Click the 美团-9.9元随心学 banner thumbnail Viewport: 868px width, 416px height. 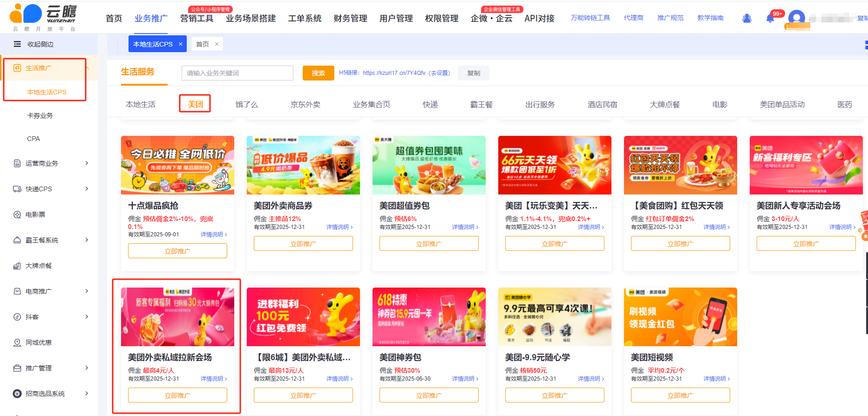(x=555, y=317)
